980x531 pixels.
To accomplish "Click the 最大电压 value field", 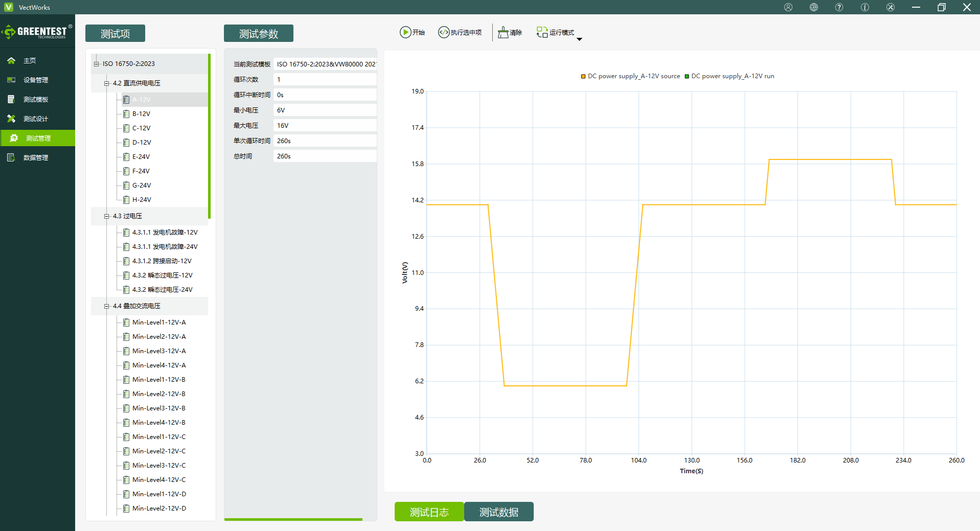I will 325,126.
